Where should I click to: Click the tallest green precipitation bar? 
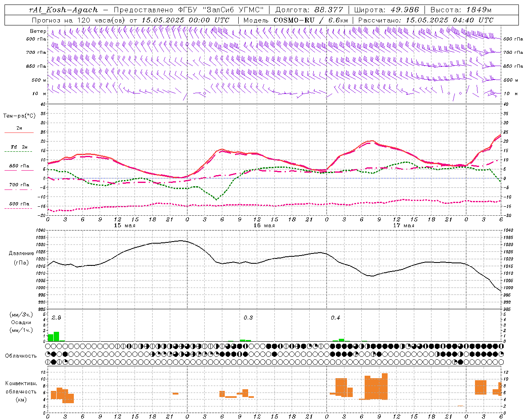point(57,336)
